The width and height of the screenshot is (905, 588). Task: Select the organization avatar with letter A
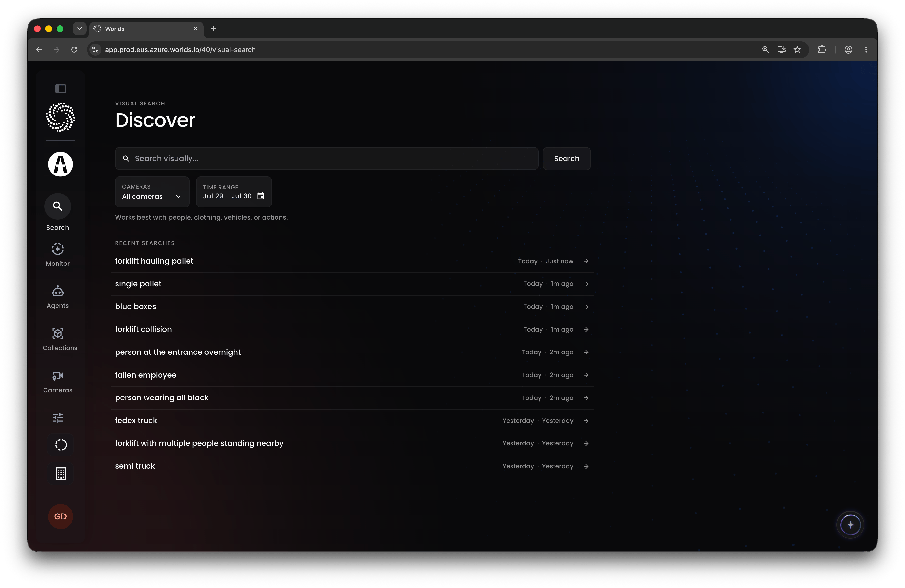[60, 164]
